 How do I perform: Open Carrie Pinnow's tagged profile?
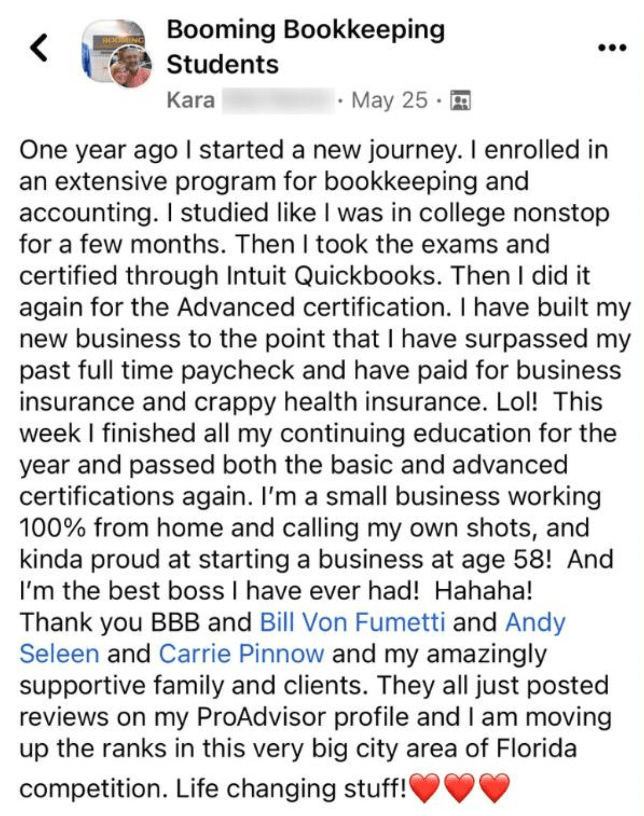[x=241, y=654]
